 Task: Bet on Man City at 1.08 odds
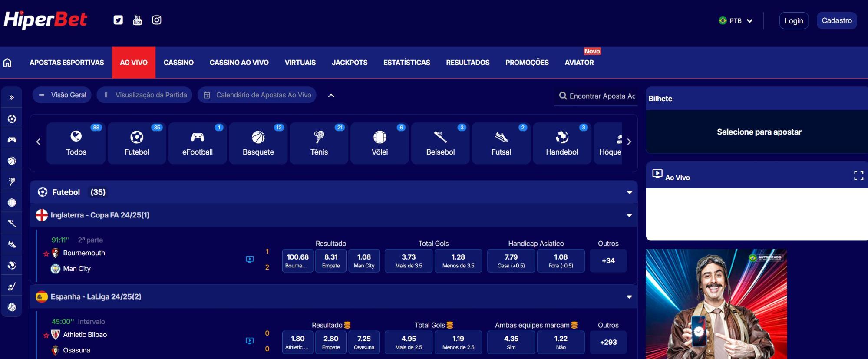[x=364, y=260]
